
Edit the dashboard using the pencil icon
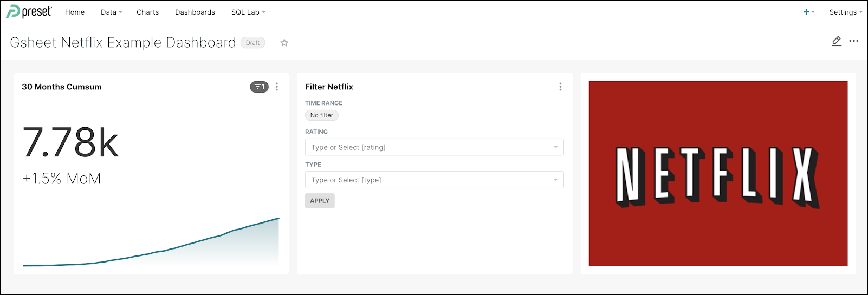click(837, 41)
